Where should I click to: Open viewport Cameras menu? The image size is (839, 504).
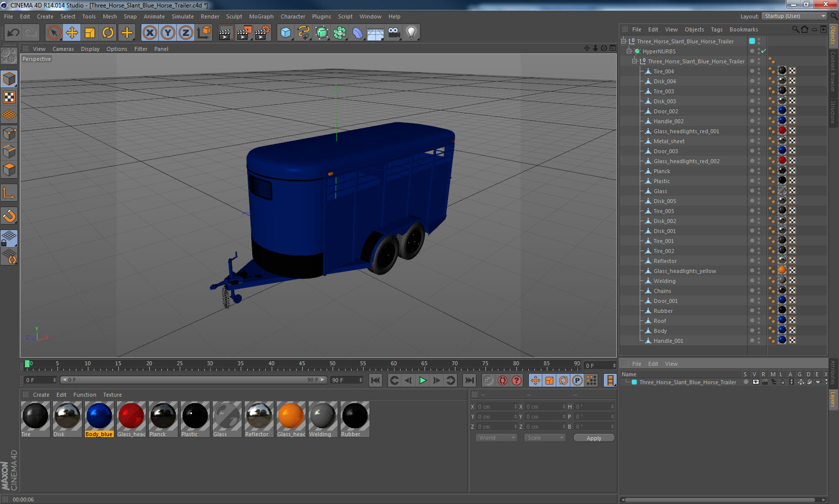pyautogui.click(x=63, y=49)
